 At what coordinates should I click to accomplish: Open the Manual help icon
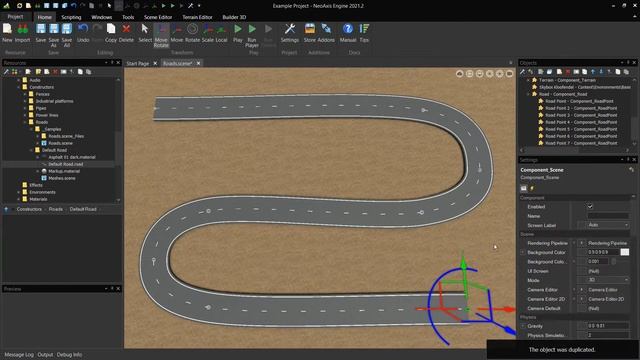click(x=348, y=33)
